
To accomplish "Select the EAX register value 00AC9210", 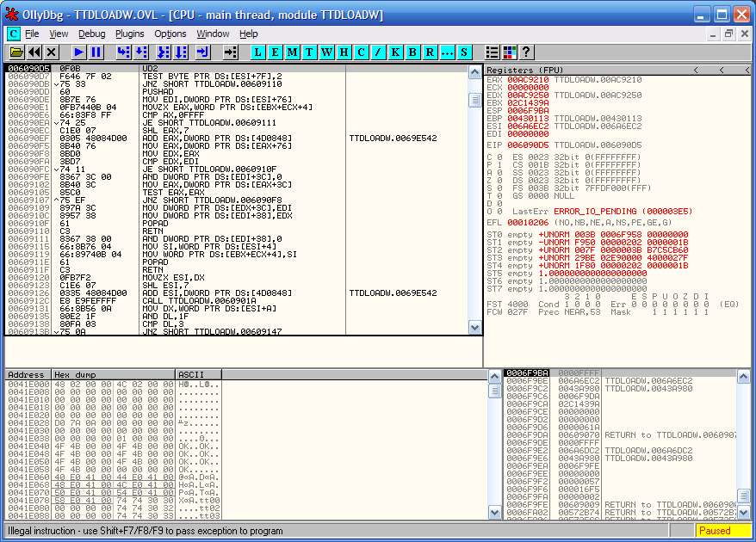I will point(528,80).
